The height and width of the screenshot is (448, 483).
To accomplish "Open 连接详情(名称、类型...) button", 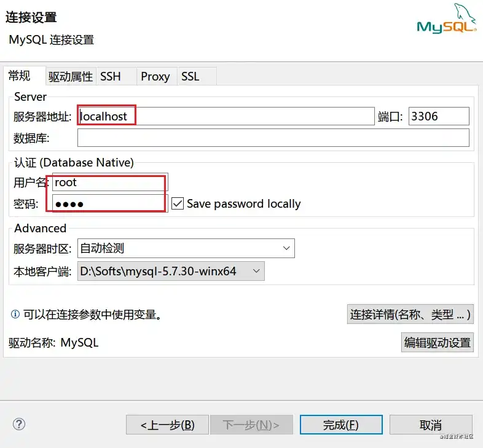I will tap(410, 314).
